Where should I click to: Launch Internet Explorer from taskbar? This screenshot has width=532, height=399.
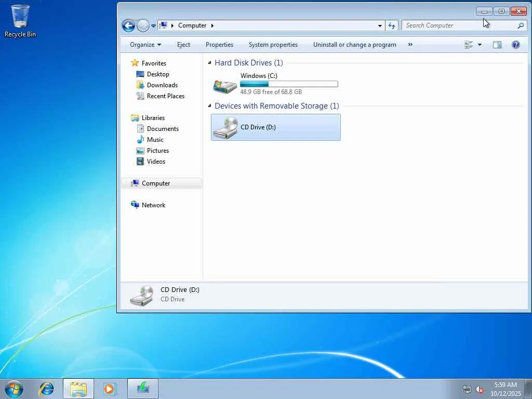[x=47, y=389]
